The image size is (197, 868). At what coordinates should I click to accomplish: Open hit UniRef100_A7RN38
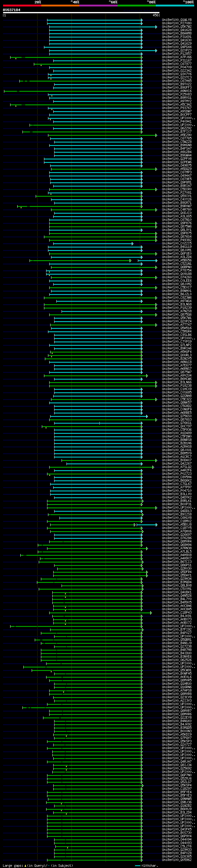(x=177, y=549)
